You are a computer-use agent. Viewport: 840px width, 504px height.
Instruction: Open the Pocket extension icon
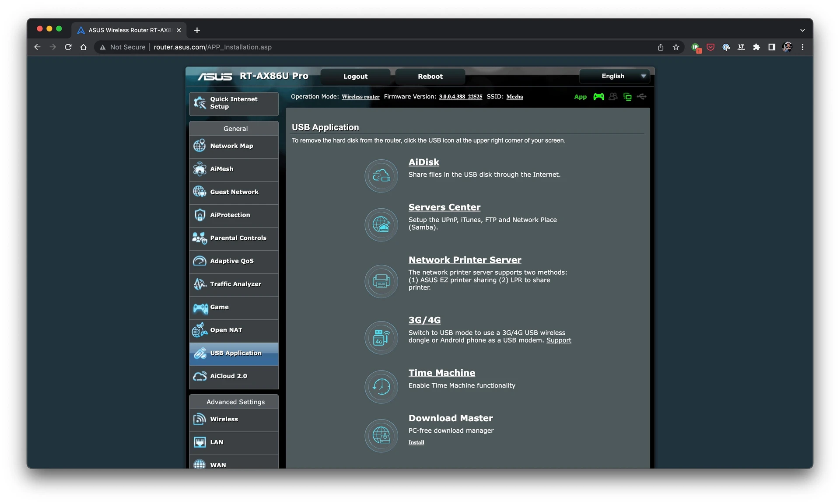pyautogui.click(x=710, y=47)
